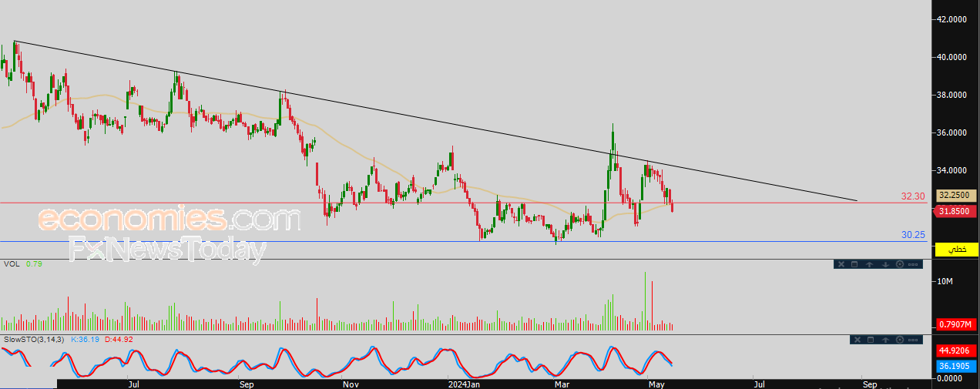
Task: Click the 34.0000 price axis label
Action: point(951,170)
